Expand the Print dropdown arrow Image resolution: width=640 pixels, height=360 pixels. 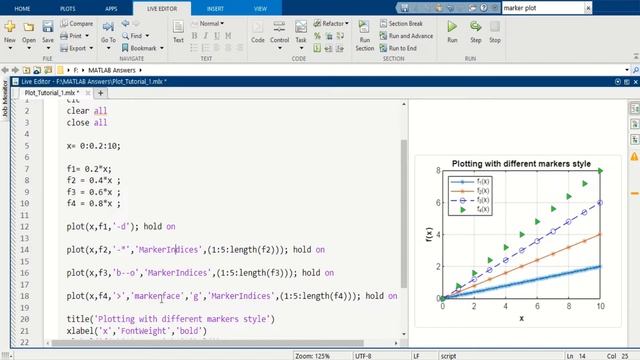tap(87, 36)
